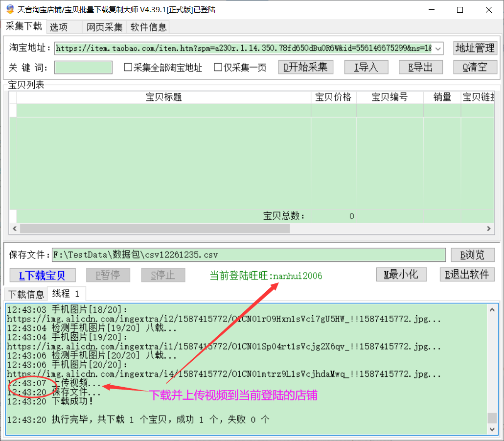Click the 最小化 button
This screenshot has height=441, width=504.
coord(401,275)
